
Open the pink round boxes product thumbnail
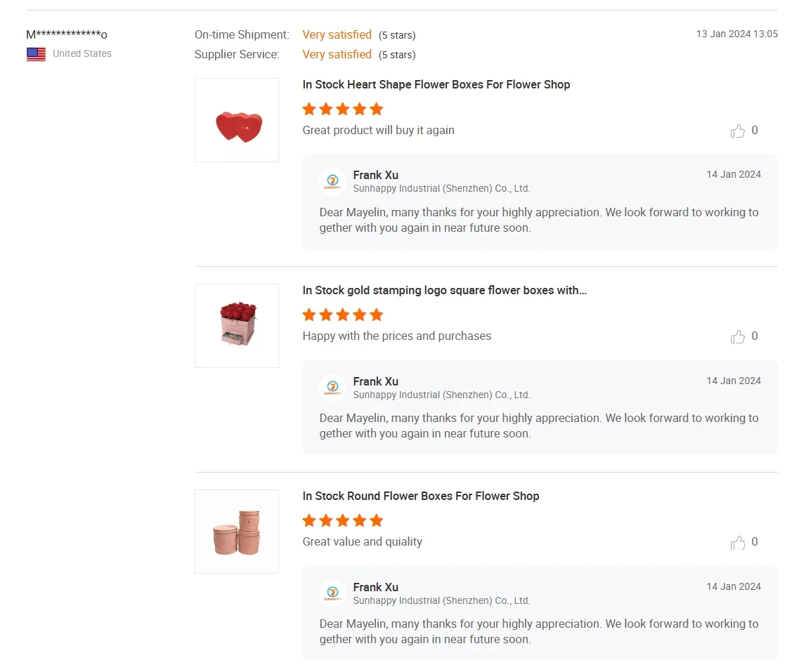(x=237, y=532)
